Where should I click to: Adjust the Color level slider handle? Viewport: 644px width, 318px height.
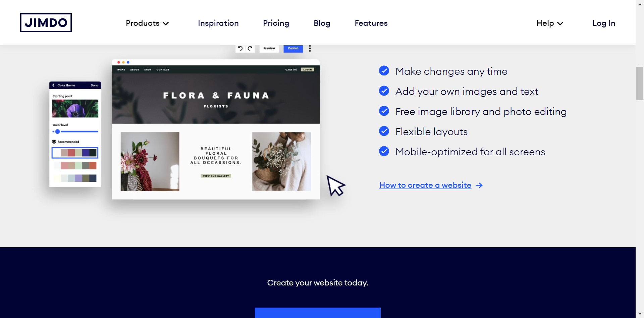[x=58, y=131]
